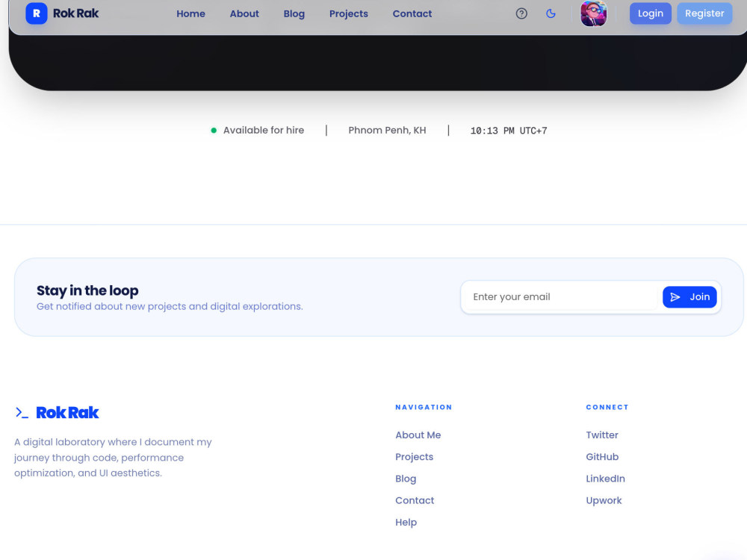Visit the Twitter link
This screenshot has height=560, width=747.
click(x=601, y=435)
